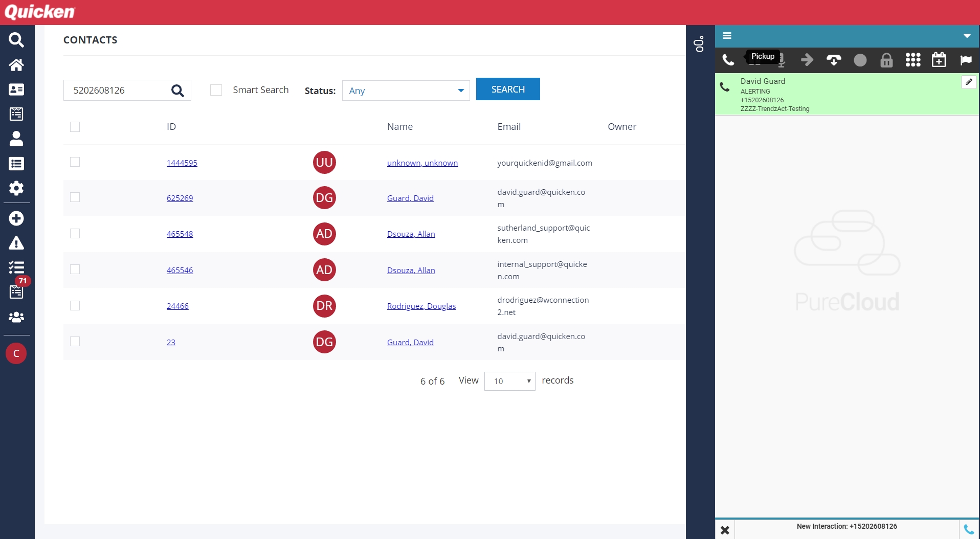This screenshot has width=980, height=539.
Task: Open the View records count dropdown
Action: click(509, 381)
